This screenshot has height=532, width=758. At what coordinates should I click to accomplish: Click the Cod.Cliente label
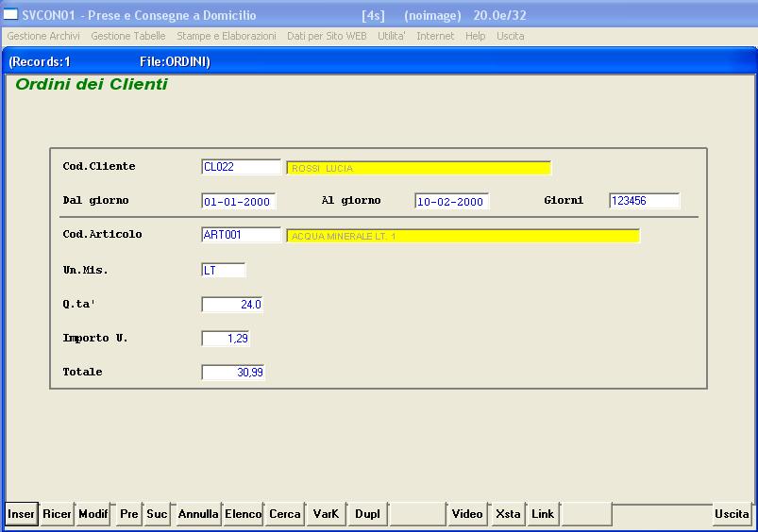coord(99,166)
